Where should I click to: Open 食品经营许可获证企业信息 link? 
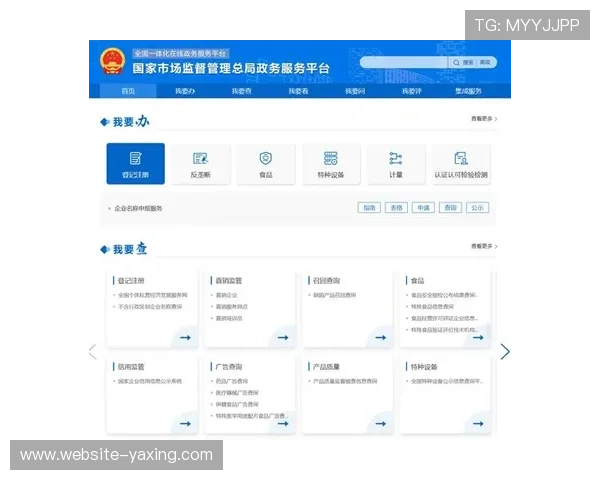(x=444, y=318)
